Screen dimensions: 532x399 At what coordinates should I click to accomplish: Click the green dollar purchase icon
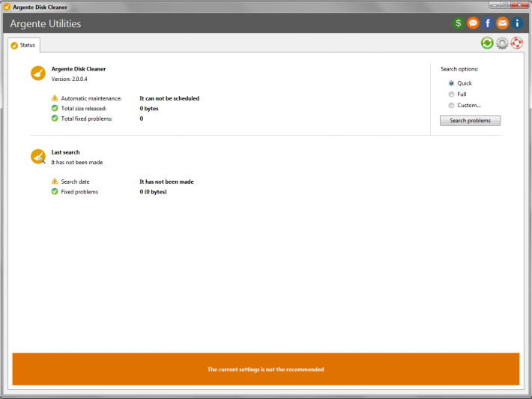(458, 23)
